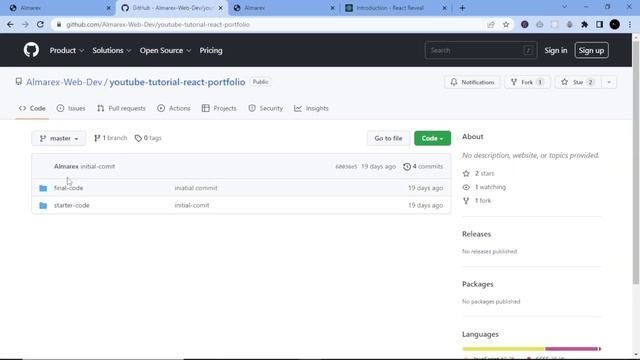Open the Chrome three-dot menu
Screen dimensions: 640x360
pos(630,24)
